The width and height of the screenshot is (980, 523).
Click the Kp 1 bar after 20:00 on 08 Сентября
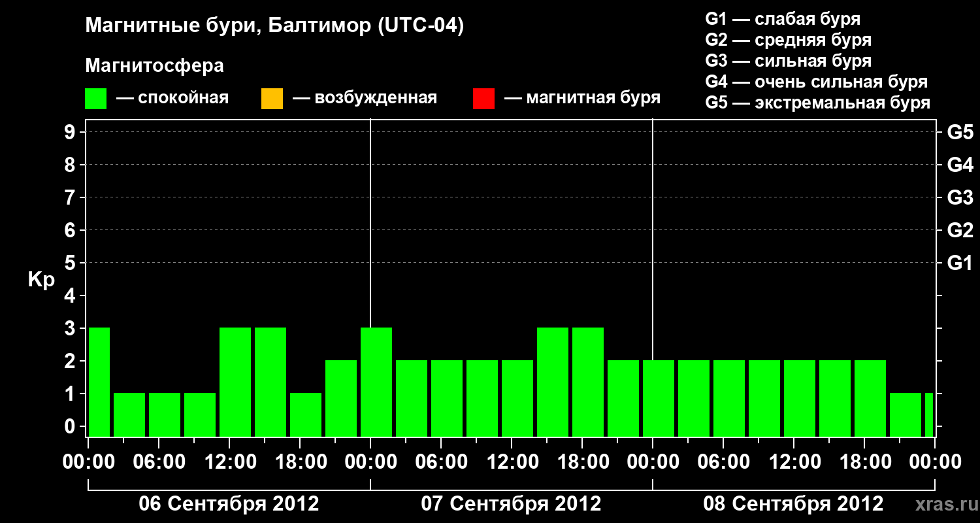coord(906,414)
